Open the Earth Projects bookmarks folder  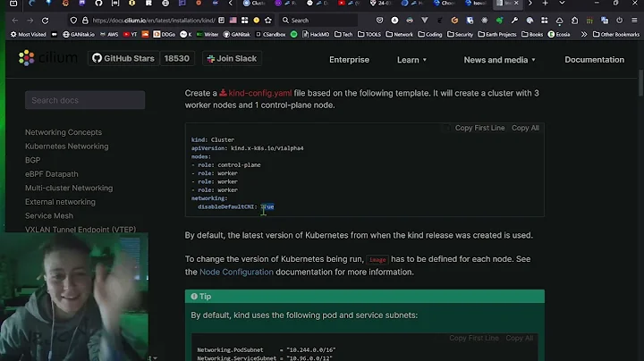pyautogui.click(x=497, y=35)
